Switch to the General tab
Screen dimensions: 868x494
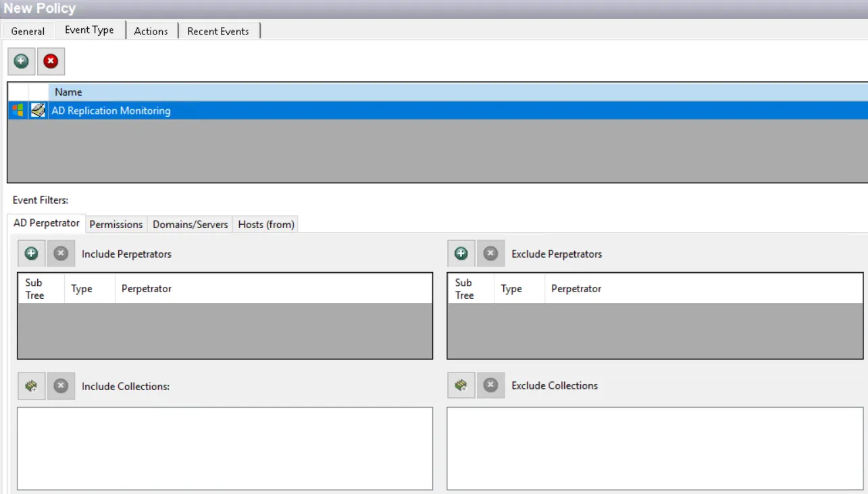pos(28,31)
